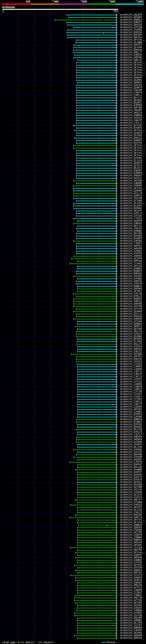The image size is (146, 644).
Task: Open hit UniRef100_B9SQH3
Action: point(131,17)
